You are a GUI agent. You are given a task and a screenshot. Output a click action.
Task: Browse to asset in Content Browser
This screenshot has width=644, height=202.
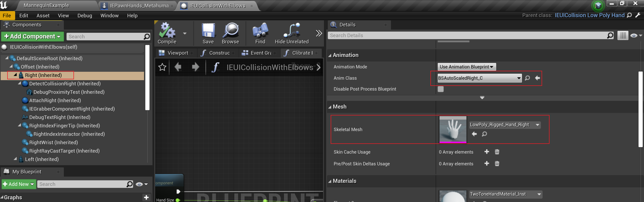point(230,33)
